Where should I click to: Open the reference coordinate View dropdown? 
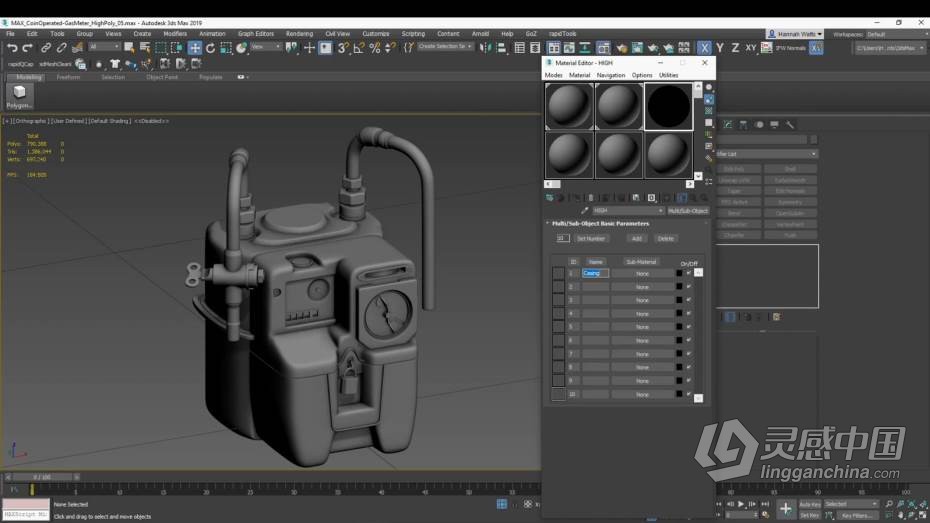click(265, 47)
